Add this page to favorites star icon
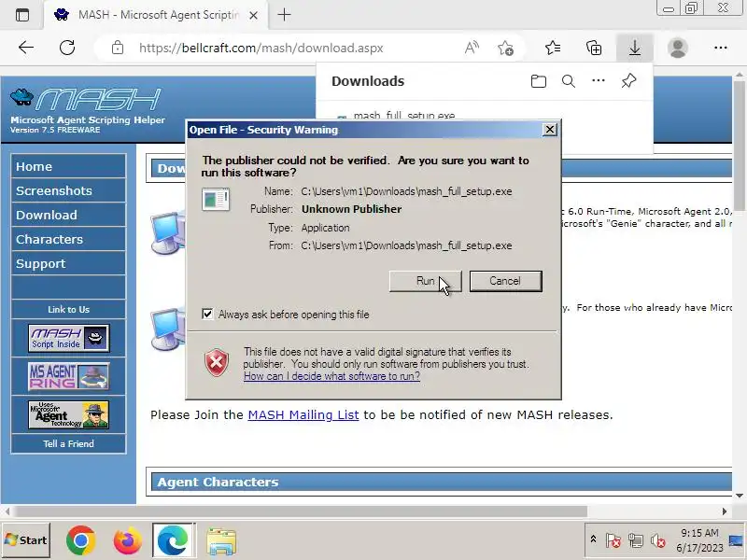The image size is (747, 560). (x=505, y=48)
